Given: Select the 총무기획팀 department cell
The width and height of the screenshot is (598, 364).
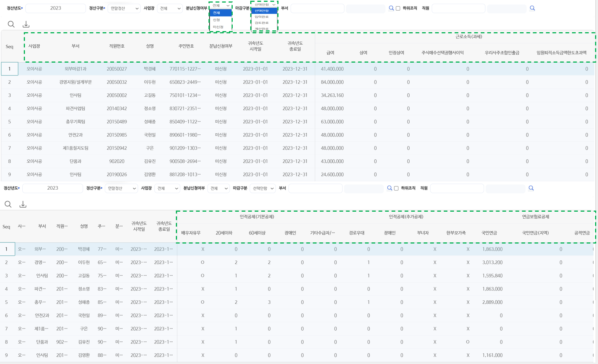Looking at the screenshot, I should pyautogui.click(x=75, y=122).
